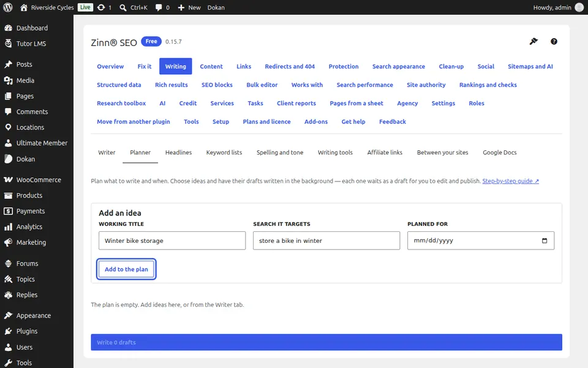This screenshot has height=368, width=588.
Task: Click admin avatar in top bar
Action: click(x=579, y=7)
